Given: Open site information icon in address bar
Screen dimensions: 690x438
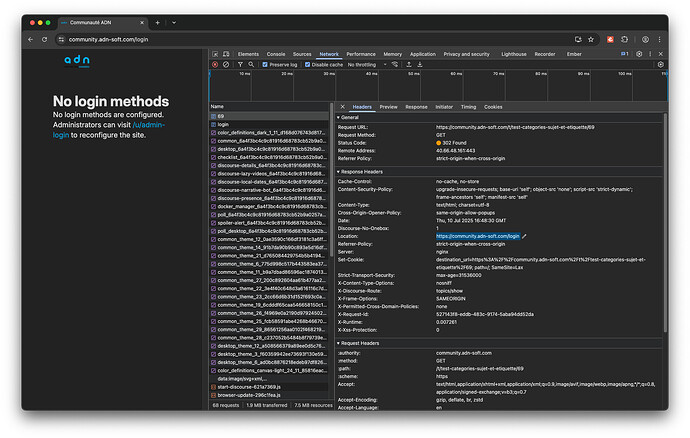Looking at the screenshot, I should (x=61, y=40).
